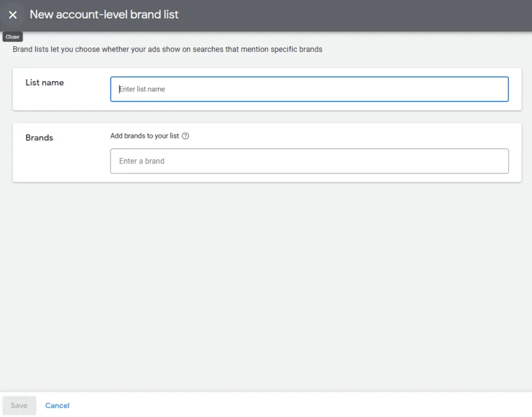Click the Enter list name placeholder text

143,89
